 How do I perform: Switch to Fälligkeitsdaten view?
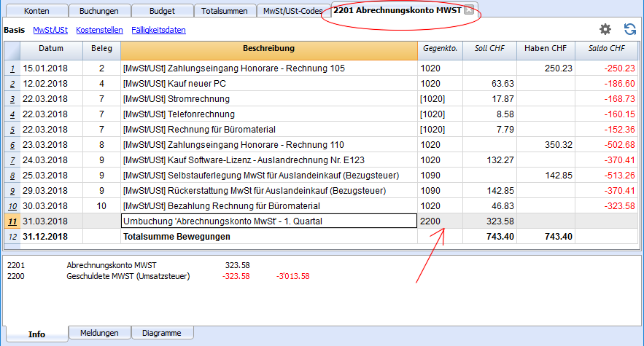click(158, 30)
